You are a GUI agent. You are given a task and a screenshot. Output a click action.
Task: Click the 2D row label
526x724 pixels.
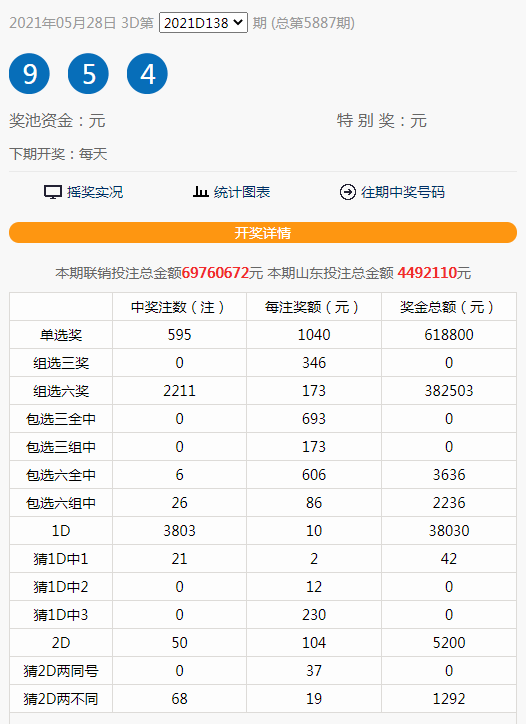pos(61,643)
